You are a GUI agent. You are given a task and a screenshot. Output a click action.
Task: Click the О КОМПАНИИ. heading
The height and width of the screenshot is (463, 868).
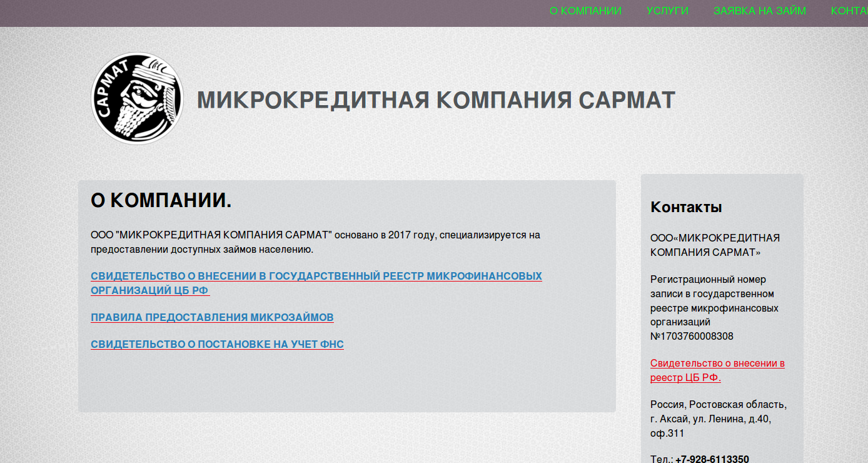[x=161, y=200]
